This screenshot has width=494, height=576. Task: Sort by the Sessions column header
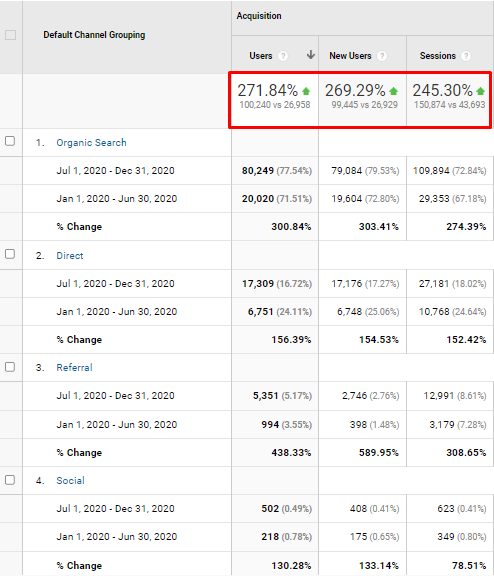437,56
